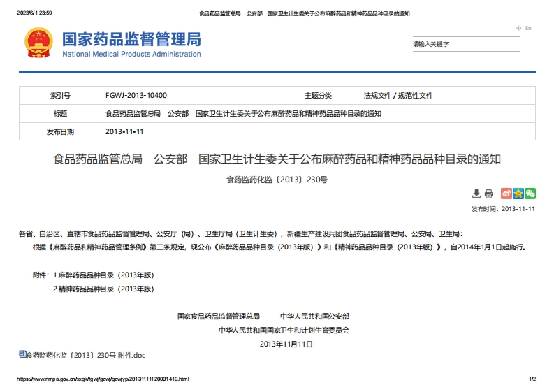Click the document icon beside the .doc attachment

[22, 354]
